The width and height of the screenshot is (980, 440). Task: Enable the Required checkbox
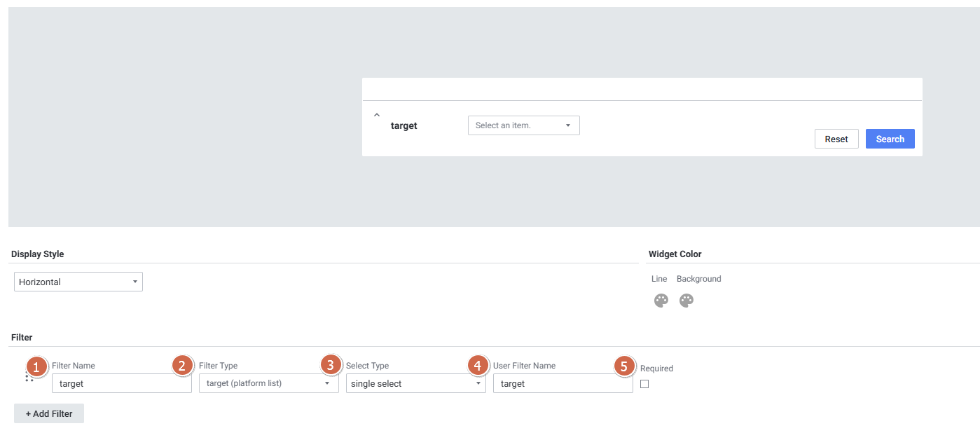[644, 384]
